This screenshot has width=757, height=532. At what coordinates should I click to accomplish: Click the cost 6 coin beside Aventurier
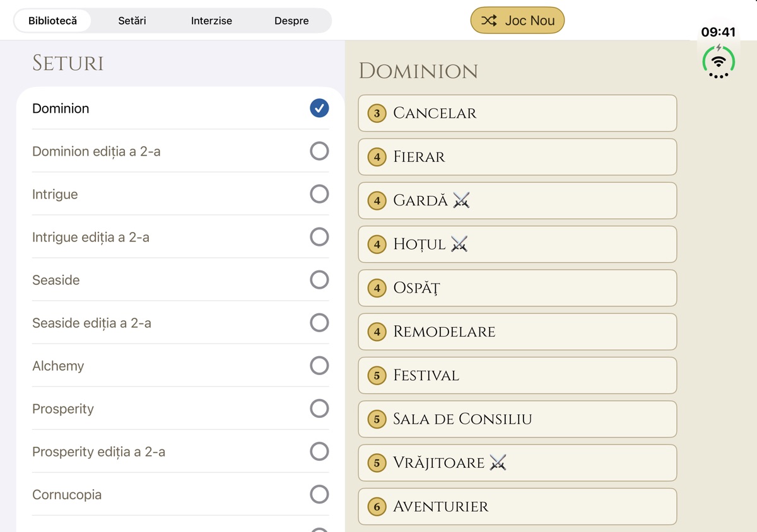point(377,507)
